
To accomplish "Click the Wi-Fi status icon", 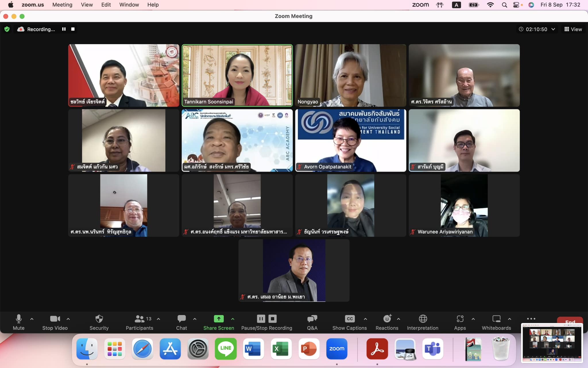I will [x=490, y=5].
